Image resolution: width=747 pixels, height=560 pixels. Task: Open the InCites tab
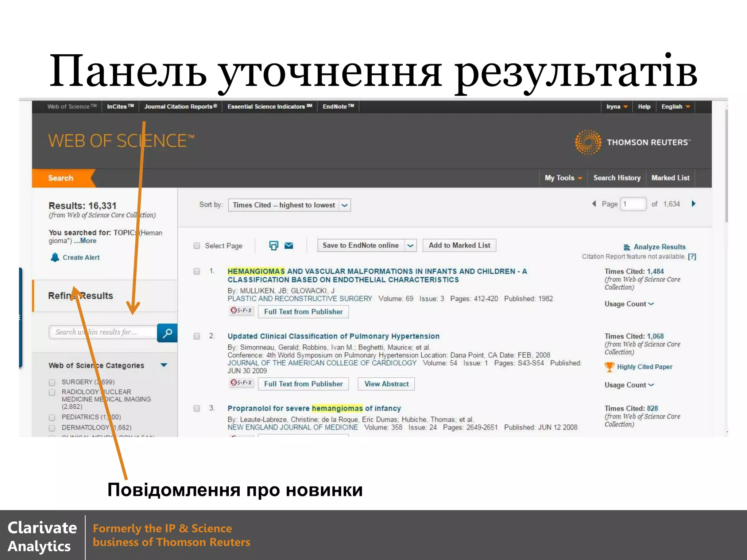click(x=120, y=106)
